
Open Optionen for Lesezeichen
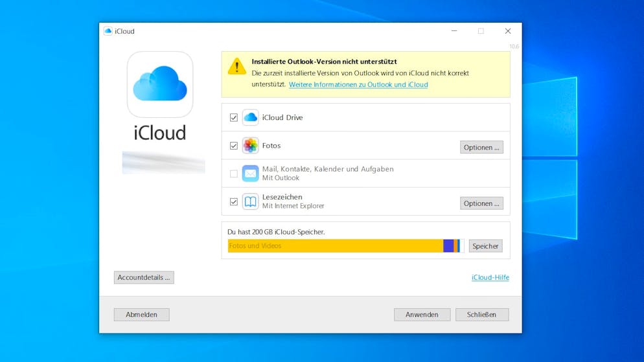coord(481,203)
